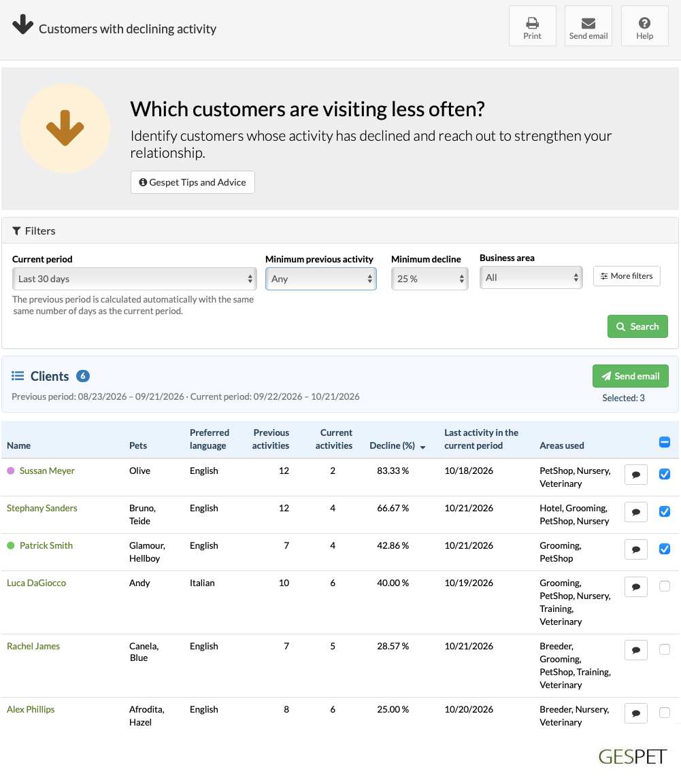681x784 pixels.
Task: Open Alex Phillips' client profile
Action: 31,709
